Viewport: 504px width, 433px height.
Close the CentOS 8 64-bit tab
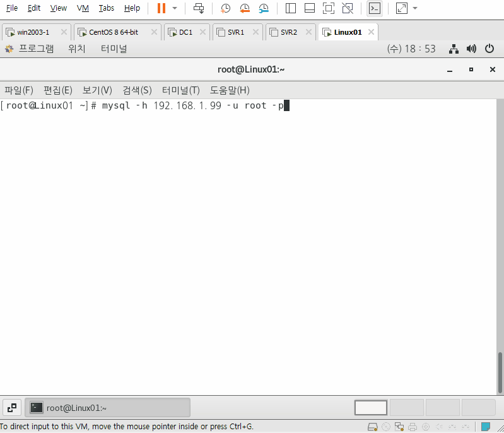(154, 32)
